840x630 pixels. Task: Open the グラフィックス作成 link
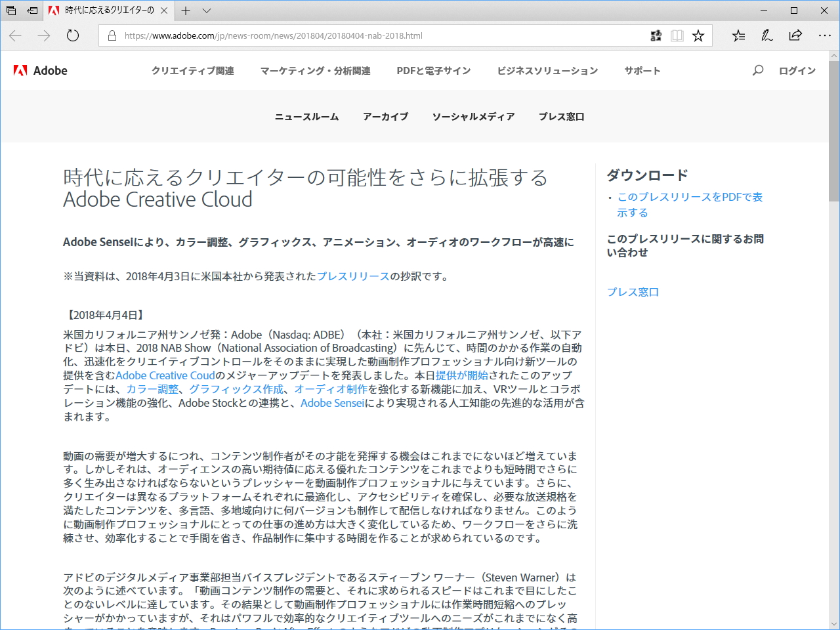236,389
